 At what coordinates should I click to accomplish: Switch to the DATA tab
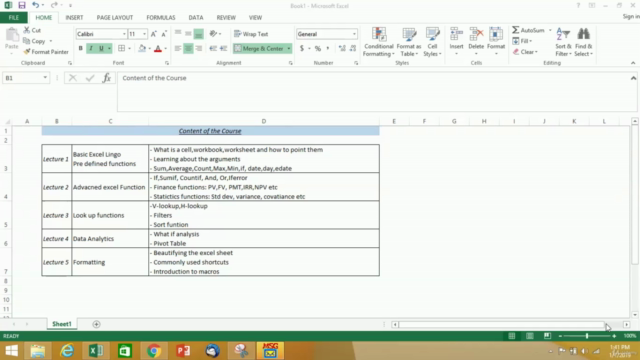(x=196, y=18)
